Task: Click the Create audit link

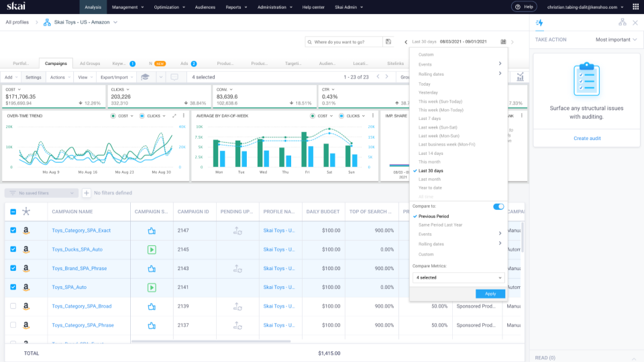Action: click(x=586, y=138)
